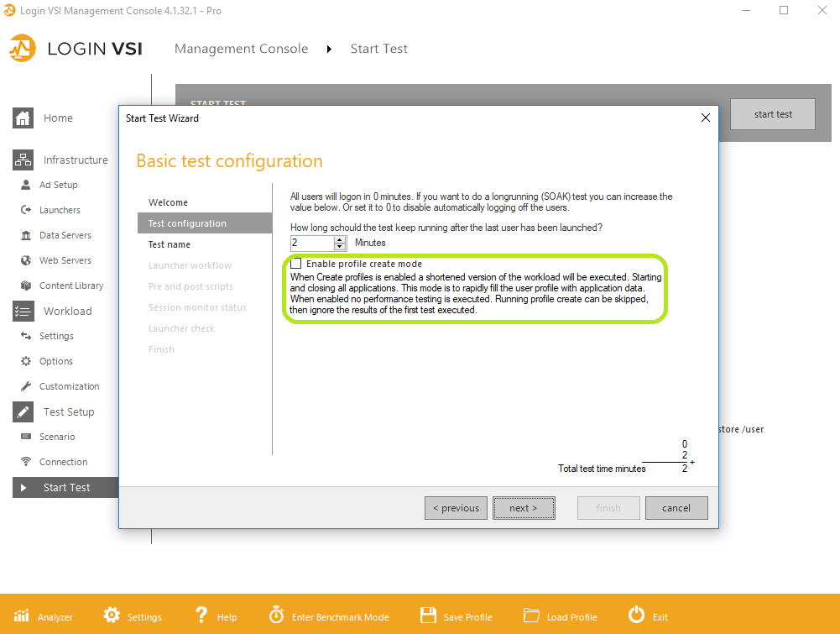Open the Scenario sidebar item
Image resolution: width=840 pixels, height=634 pixels.
pyautogui.click(x=57, y=437)
